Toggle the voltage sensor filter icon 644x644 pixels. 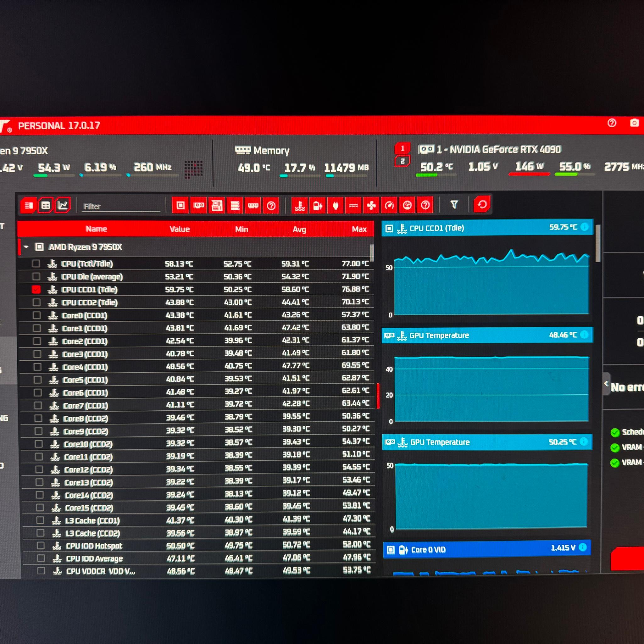(x=318, y=205)
